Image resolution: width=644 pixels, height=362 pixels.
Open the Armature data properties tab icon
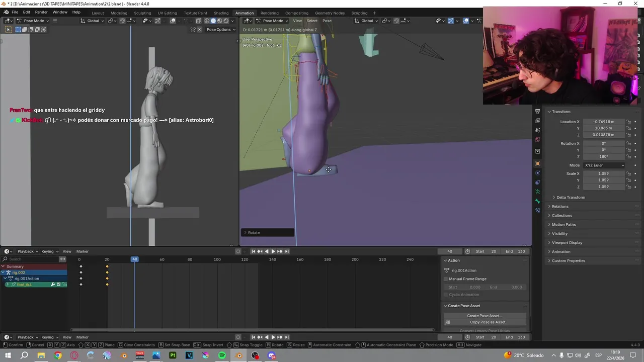(x=537, y=192)
